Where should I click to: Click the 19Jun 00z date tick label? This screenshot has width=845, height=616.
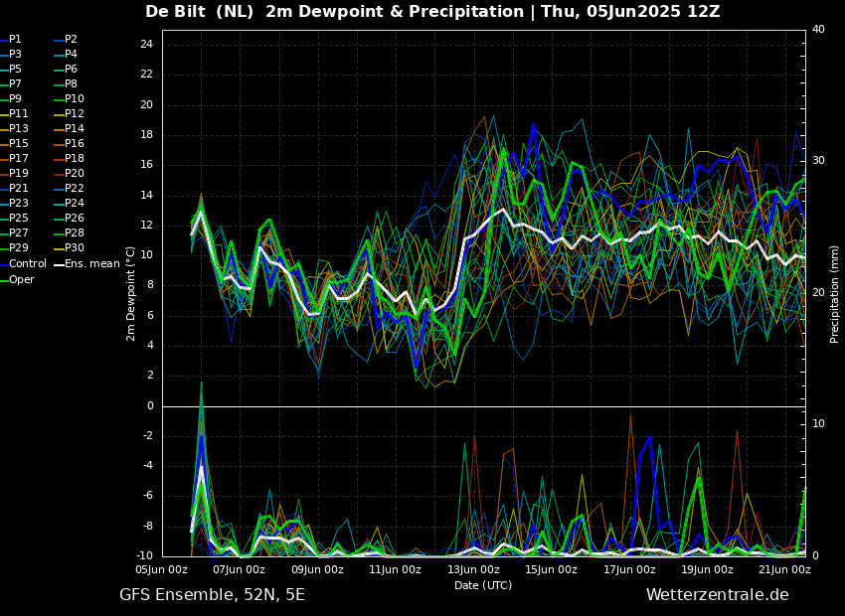(x=707, y=569)
